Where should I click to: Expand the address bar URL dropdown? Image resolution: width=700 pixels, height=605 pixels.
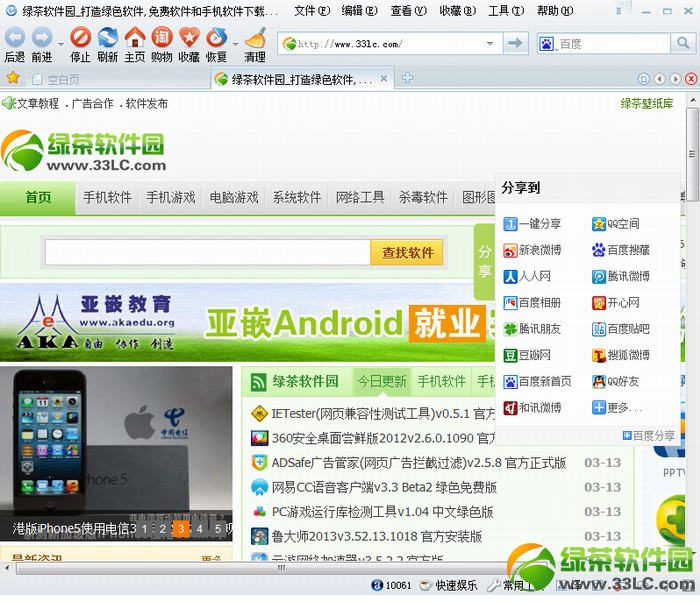click(491, 44)
